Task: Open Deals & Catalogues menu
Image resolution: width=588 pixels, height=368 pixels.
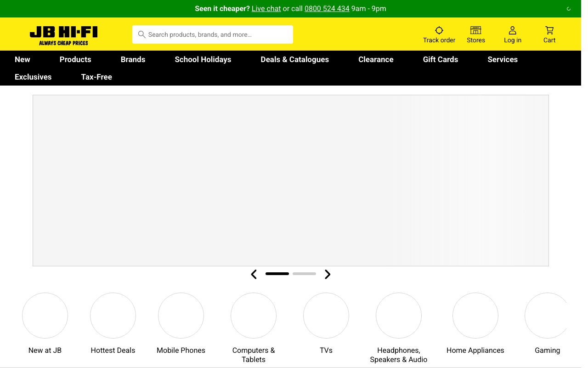Action: click(x=295, y=59)
